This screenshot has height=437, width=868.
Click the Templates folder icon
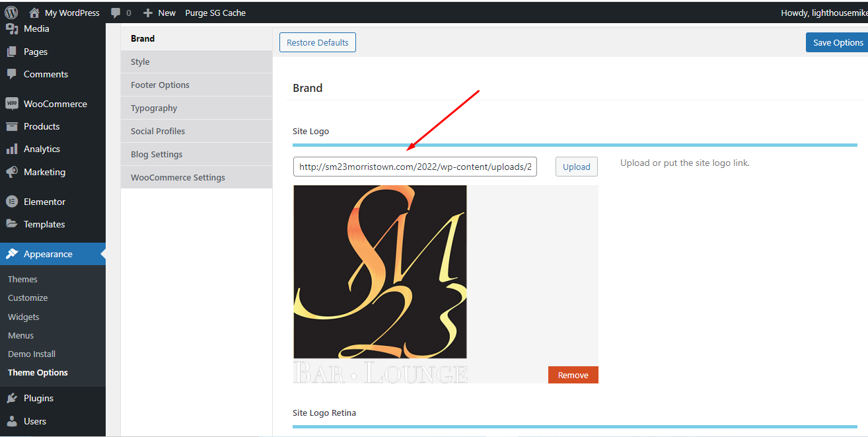point(11,224)
